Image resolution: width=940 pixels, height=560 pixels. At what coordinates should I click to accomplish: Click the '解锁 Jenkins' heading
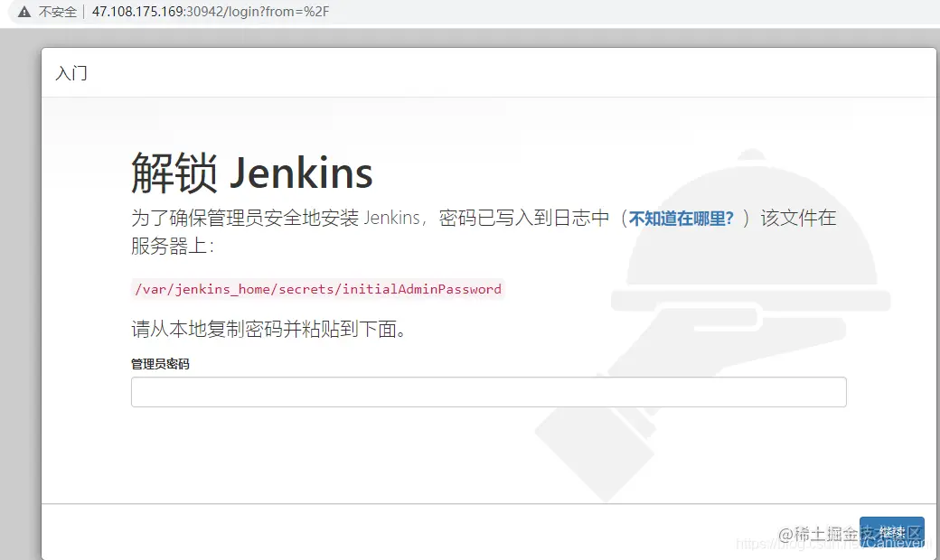252,173
